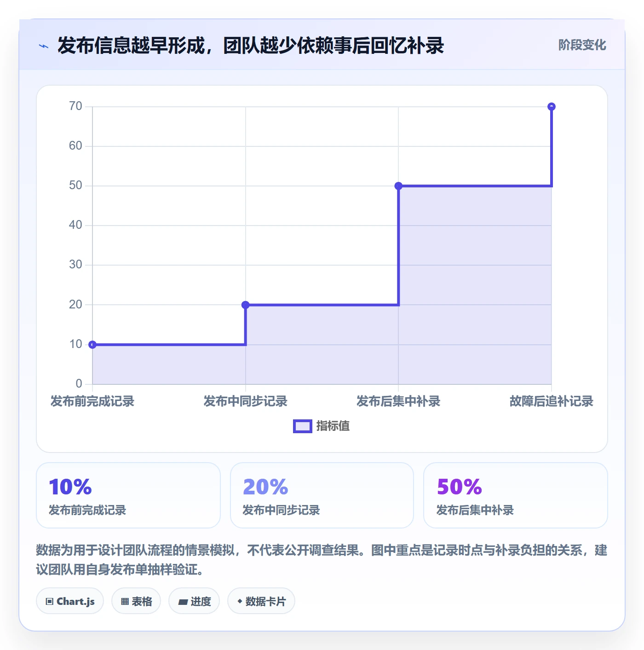Click the 故障后追补记录 axis label

[552, 401]
